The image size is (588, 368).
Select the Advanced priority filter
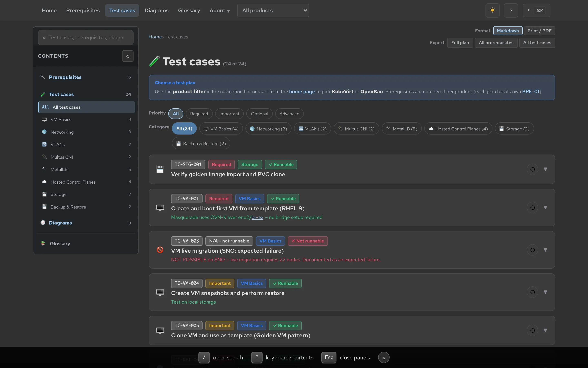pos(289,114)
